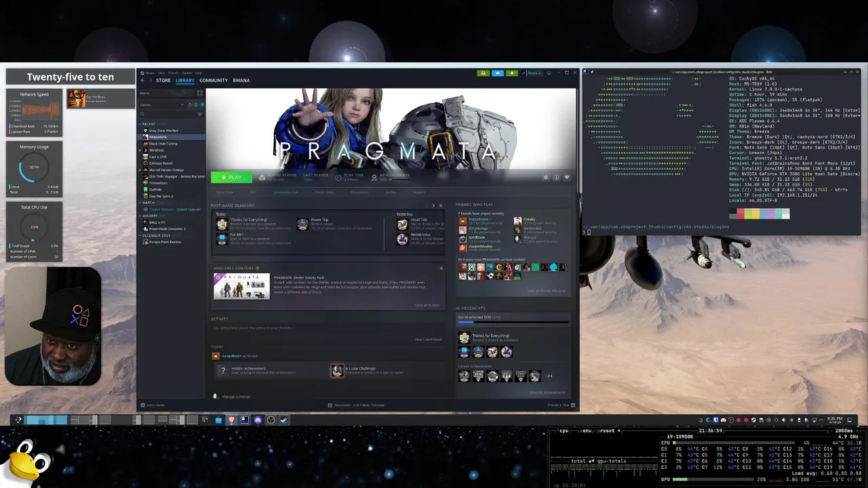The height and width of the screenshot is (488, 868).
Task: Open the Brave browser taskbar icon
Action: [x=231, y=420]
